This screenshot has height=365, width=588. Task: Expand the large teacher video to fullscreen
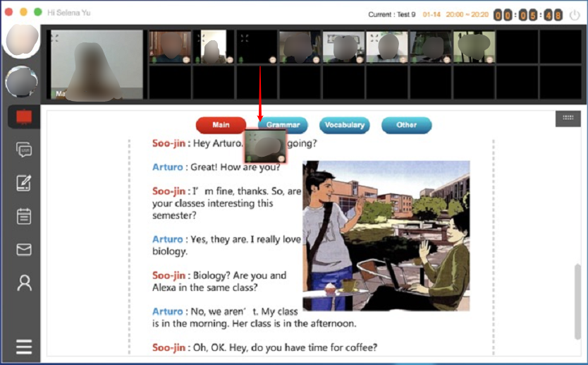tap(55, 37)
